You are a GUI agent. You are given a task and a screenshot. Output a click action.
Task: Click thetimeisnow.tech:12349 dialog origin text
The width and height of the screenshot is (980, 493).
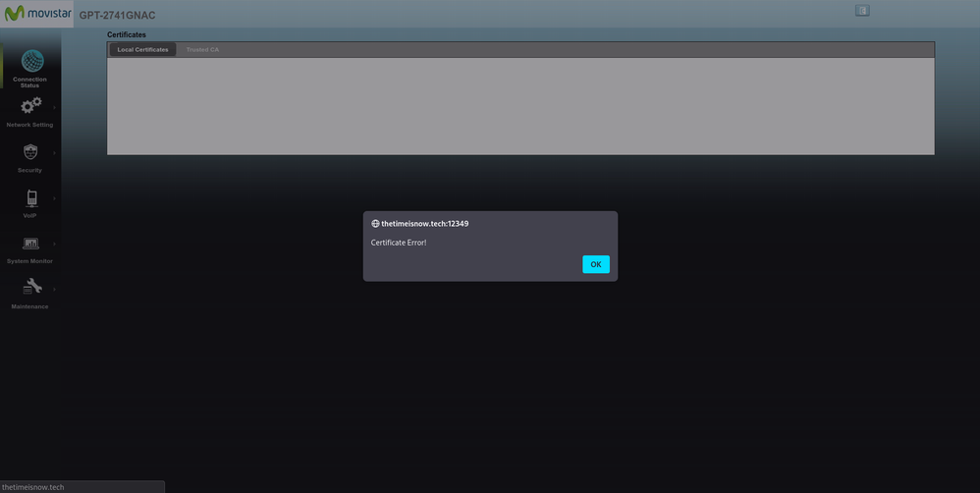[425, 224]
